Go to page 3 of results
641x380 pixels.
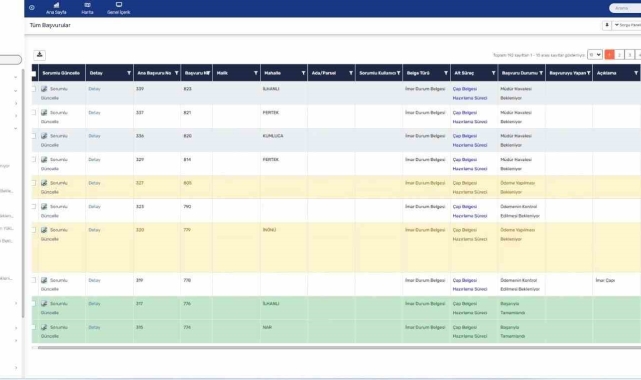pyautogui.click(x=630, y=55)
